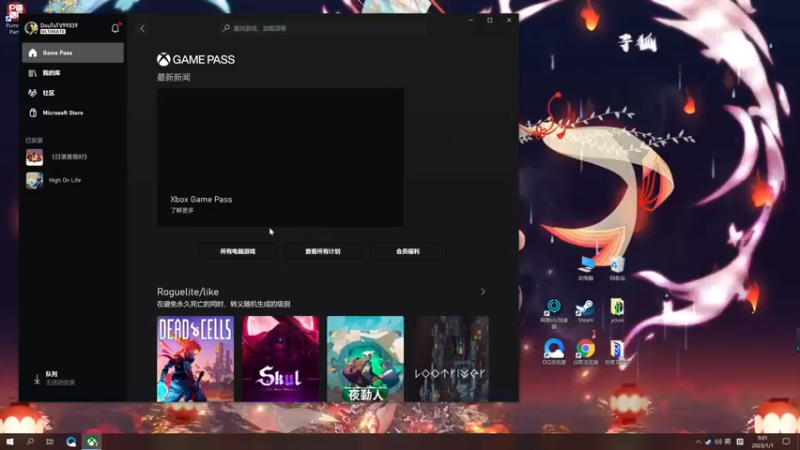
Task: Open the notifications bell icon
Action: click(115, 28)
